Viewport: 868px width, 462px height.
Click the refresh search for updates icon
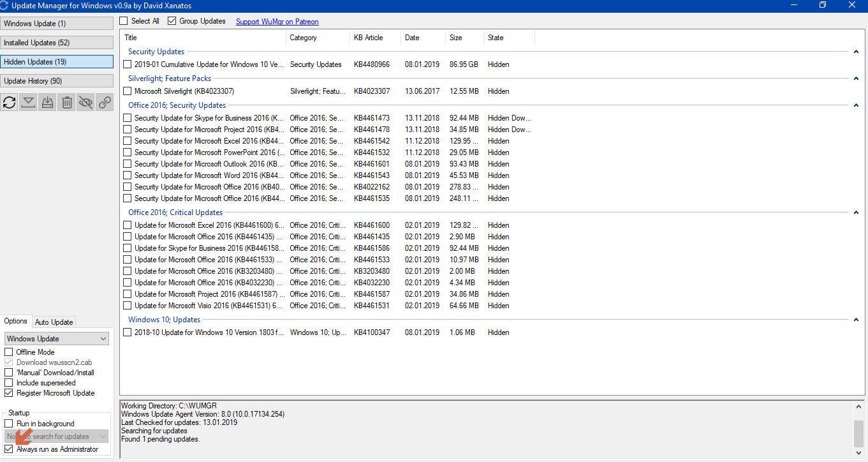(10, 102)
